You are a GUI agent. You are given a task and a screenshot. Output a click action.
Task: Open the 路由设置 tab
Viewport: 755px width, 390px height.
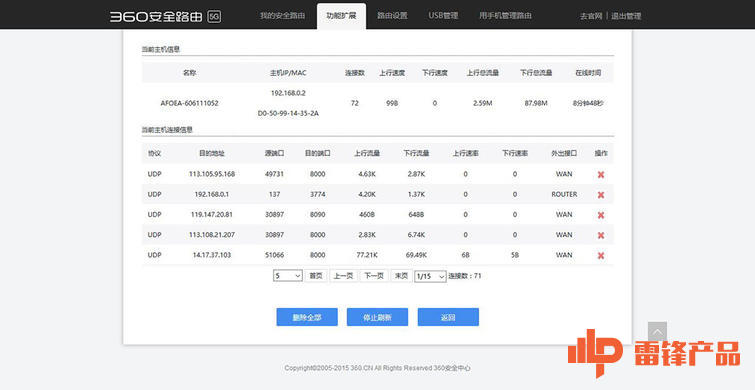(x=392, y=15)
